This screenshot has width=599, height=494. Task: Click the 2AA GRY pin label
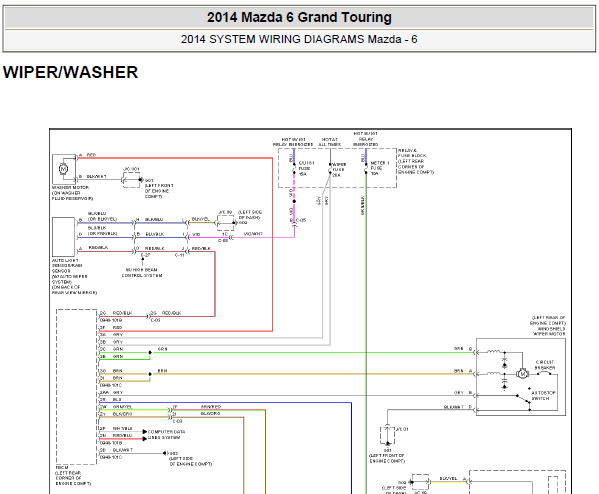pos(112,392)
